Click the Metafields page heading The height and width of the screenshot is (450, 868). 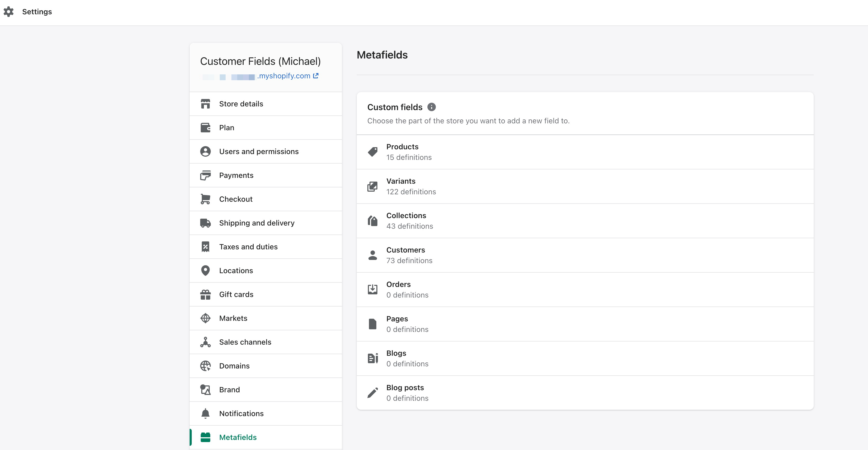[382, 55]
